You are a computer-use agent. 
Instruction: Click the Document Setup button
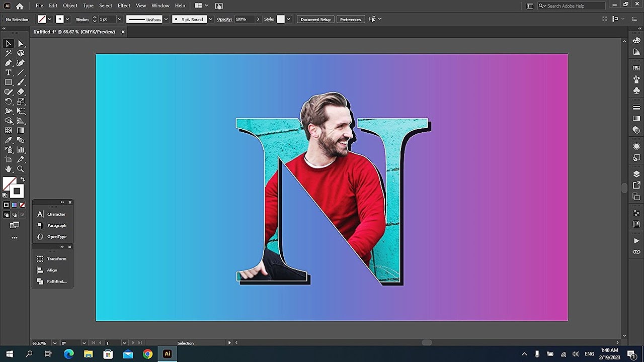pos(315,19)
